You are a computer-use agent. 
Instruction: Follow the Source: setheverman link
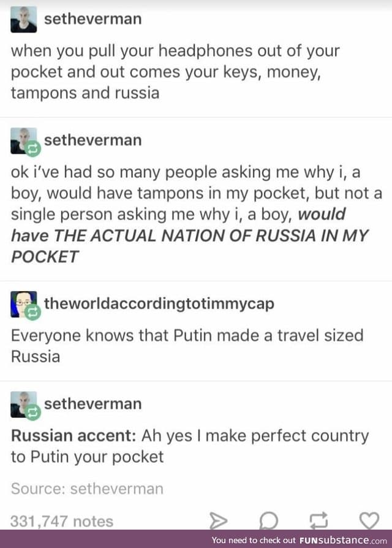tap(87, 489)
